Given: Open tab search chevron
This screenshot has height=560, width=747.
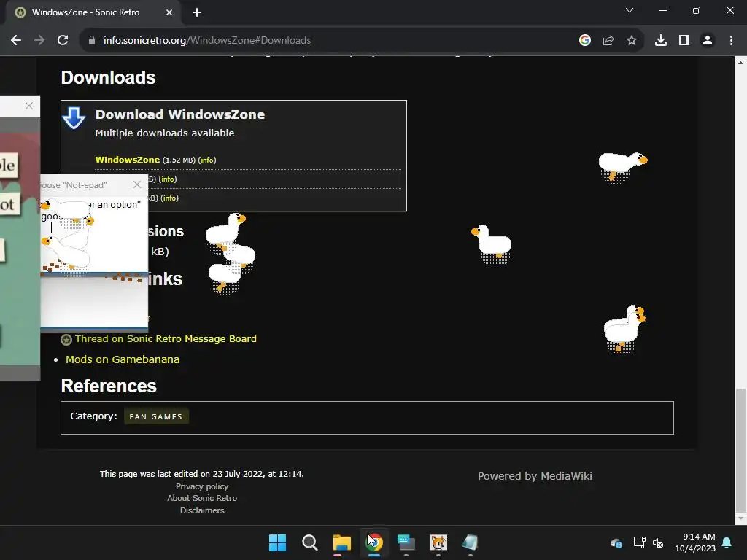Looking at the screenshot, I should (x=630, y=10).
